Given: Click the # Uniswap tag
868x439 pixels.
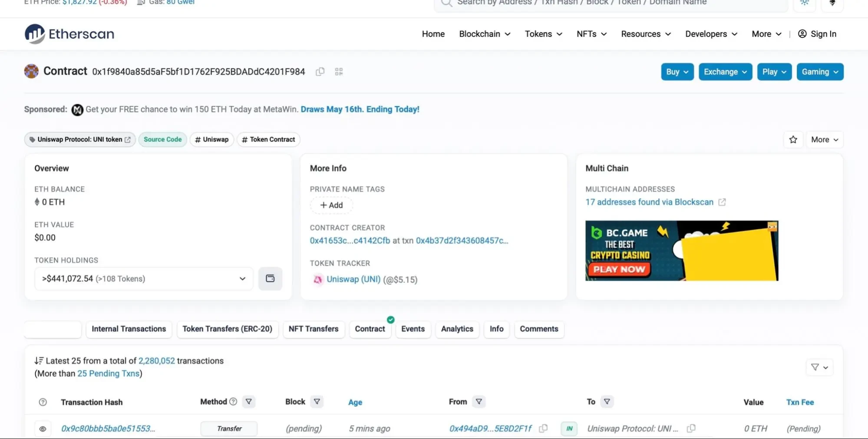Looking at the screenshot, I should (x=211, y=139).
